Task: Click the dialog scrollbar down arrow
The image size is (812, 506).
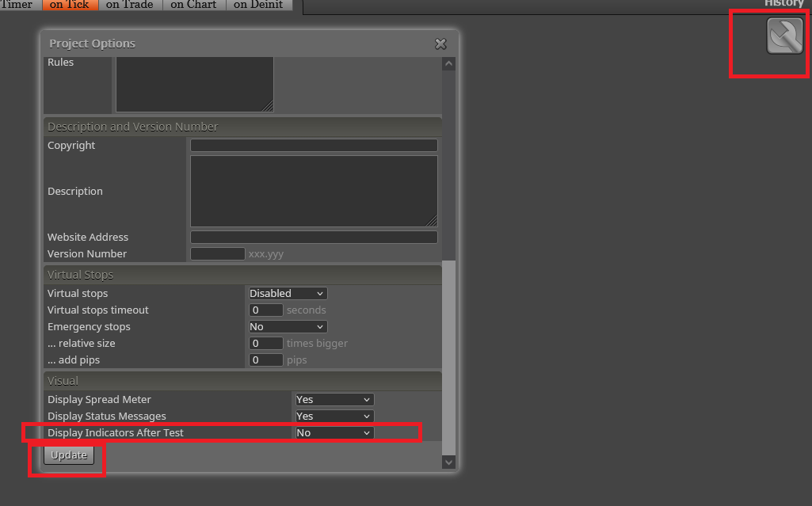Action: [449, 462]
